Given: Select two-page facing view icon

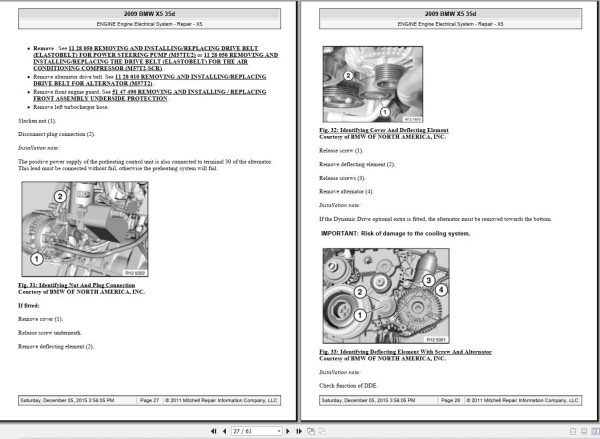Looking at the screenshot, I should point(595,431).
